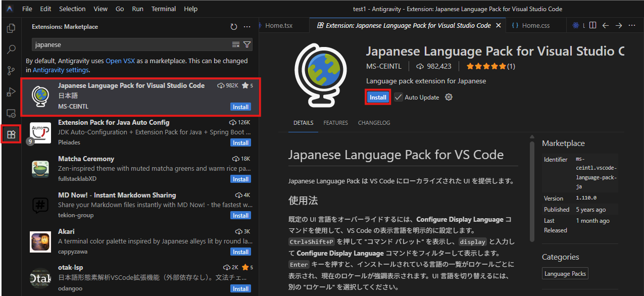This screenshot has width=644, height=296.
Task: Click the details page vertical scrollbar
Action: tap(532, 191)
